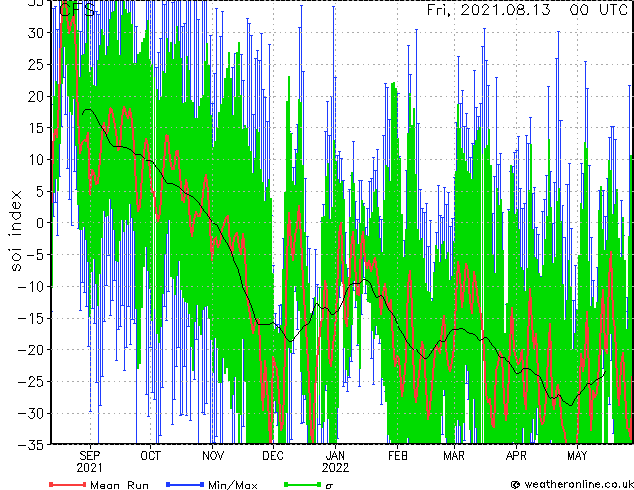
Task: Click the 'soi index' axis title
Action: [x=16, y=230]
